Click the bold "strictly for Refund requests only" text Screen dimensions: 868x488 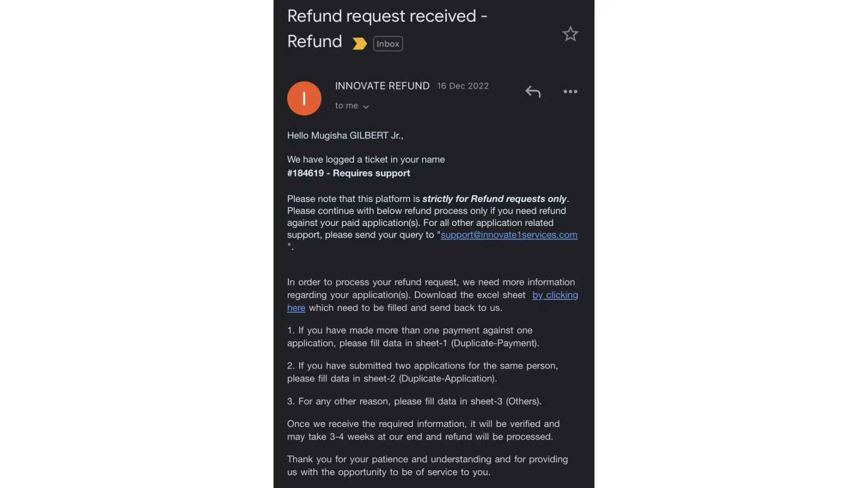click(494, 199)
